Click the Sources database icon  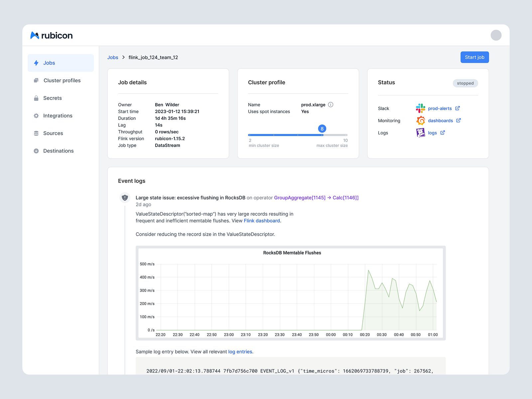pyautogui.click(x=36, y=133)
